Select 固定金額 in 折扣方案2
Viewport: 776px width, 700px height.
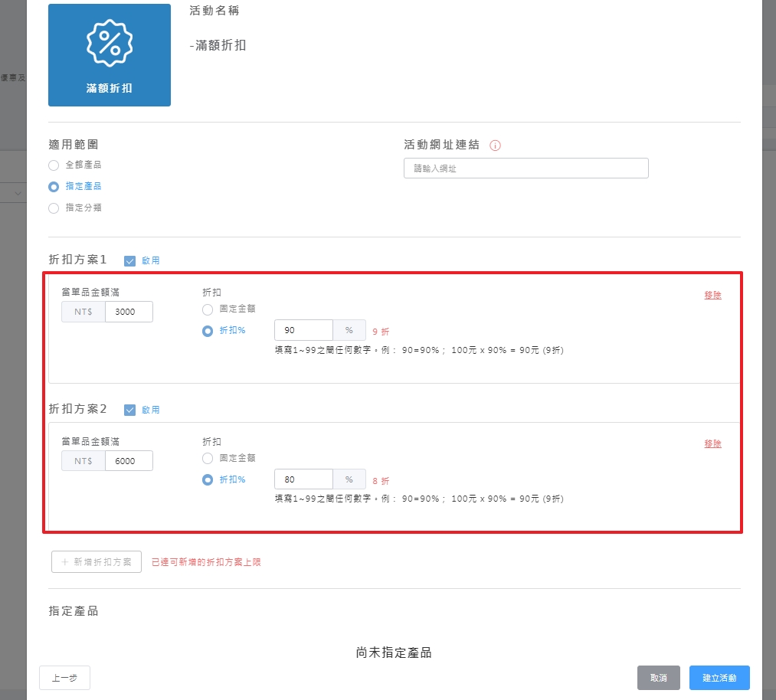pos(208,458)
